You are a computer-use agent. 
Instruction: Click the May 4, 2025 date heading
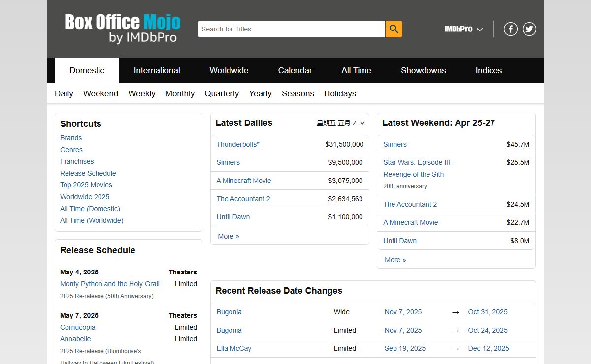(79, 272)
